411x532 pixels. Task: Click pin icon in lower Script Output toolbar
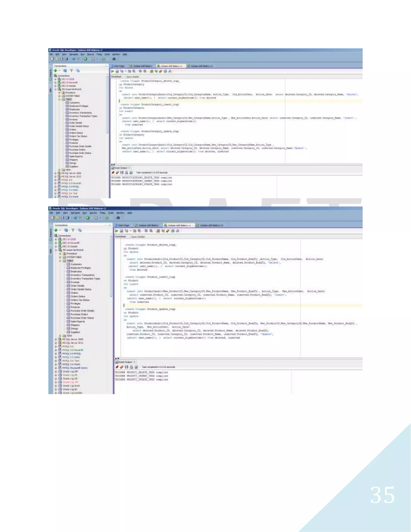pyautogui.click(x=117, y=367)
